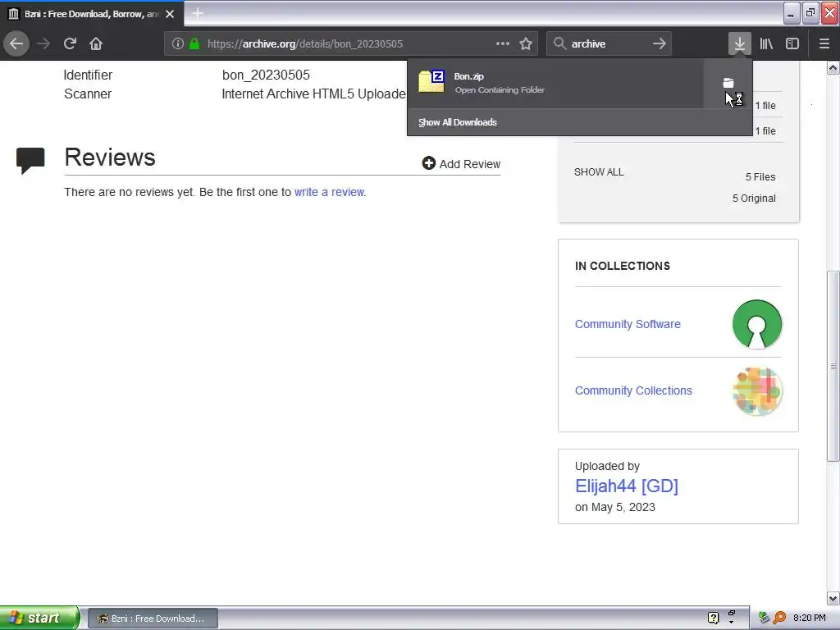Image resolution: width=840 pixels, height=630 pixels.
Task: View the green padlock connection details
Action: (194, 43)
